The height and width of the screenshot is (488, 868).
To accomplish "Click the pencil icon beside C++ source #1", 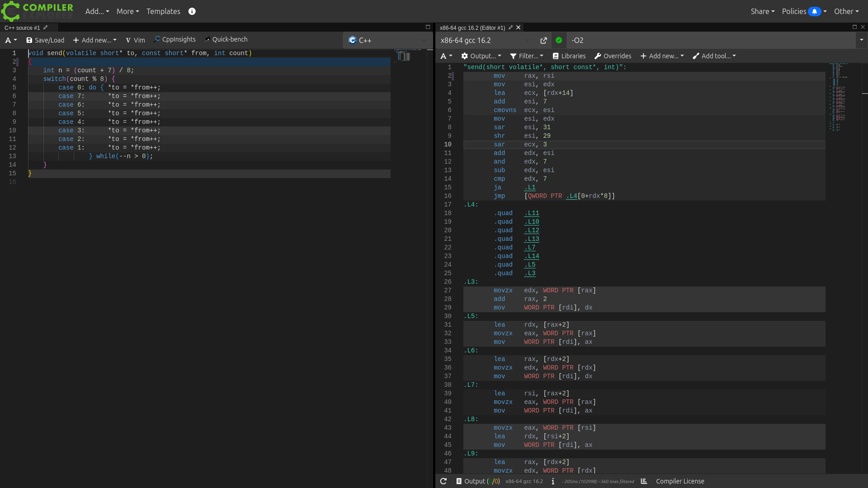I will click(x=45, y=28).
